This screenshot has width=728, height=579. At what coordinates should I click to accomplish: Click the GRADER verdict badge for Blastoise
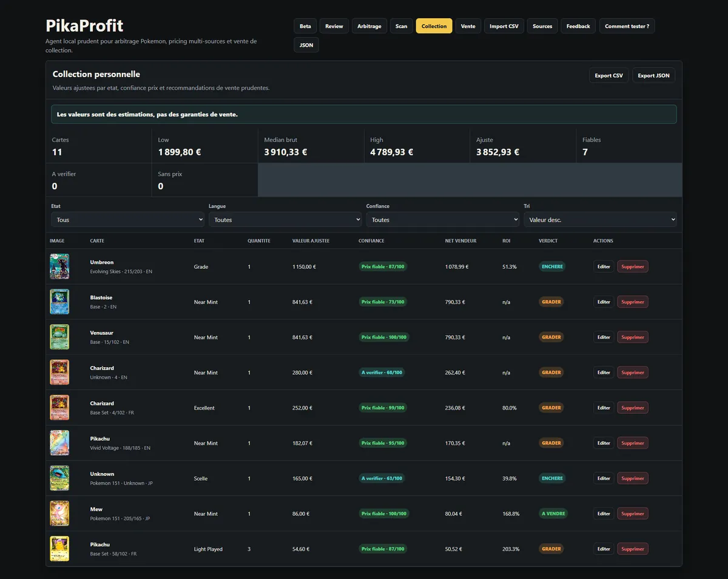[x=551, y=302]
